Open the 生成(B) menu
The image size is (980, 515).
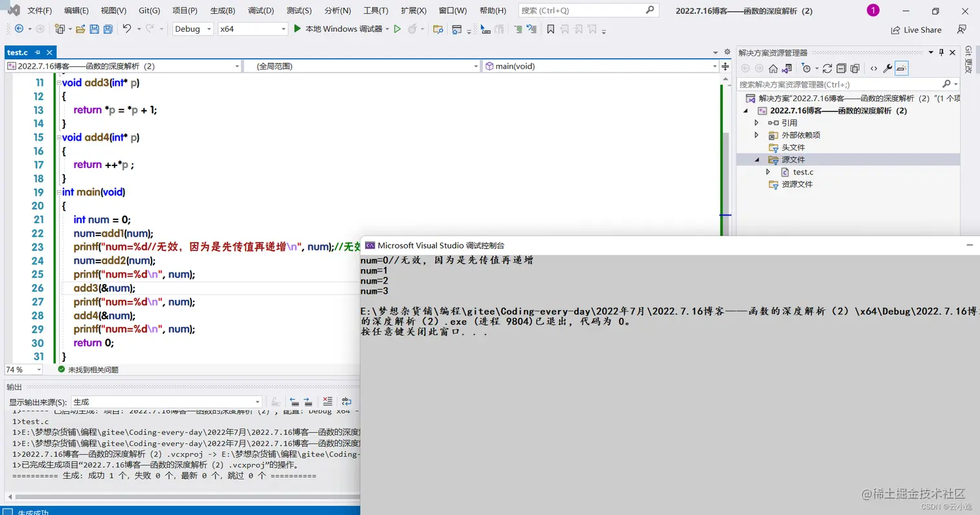(223, 10)
